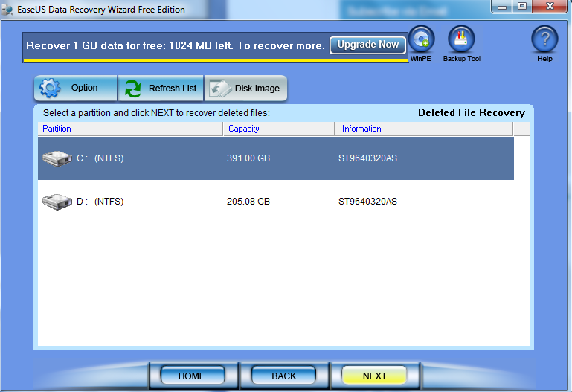
Task: Click the Deleted File Recovery heading
Action: pos(472,112)
